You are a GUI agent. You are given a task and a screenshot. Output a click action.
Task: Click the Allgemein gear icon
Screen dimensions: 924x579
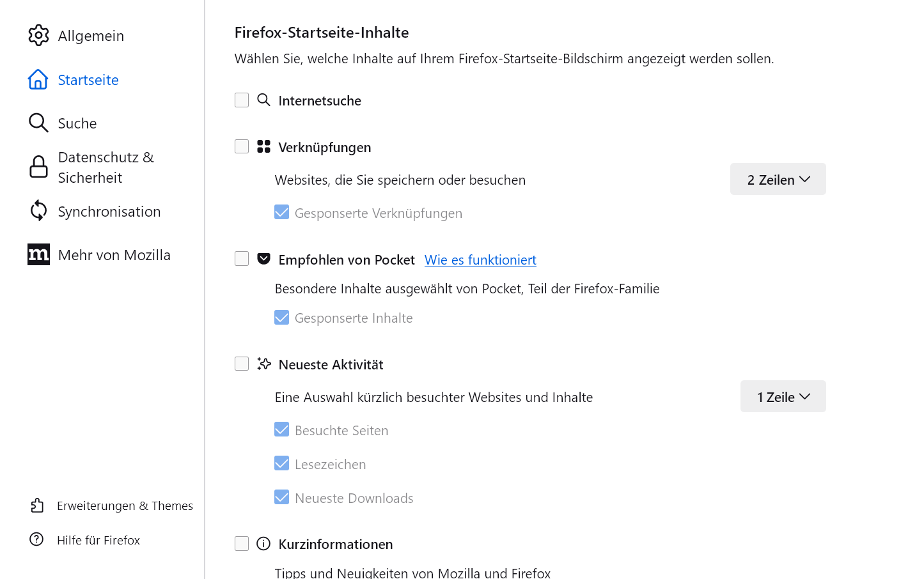coord(38,36)
